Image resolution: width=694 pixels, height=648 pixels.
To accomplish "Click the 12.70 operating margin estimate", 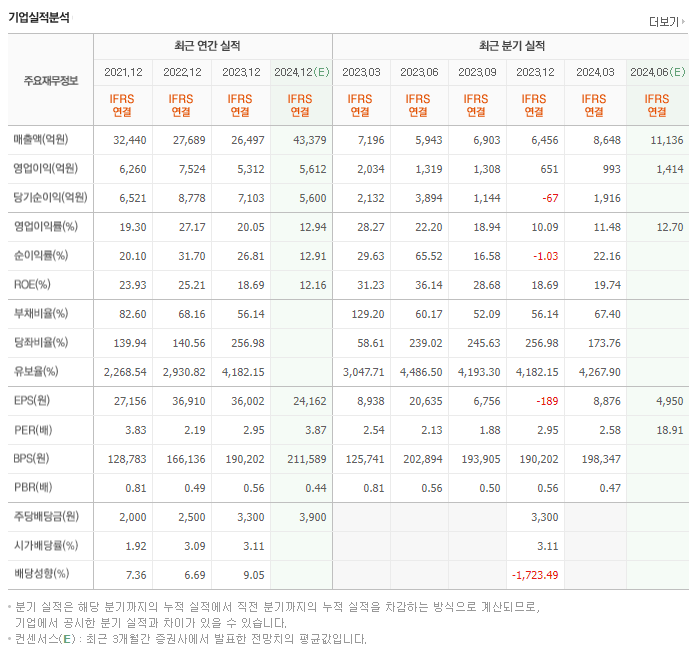I will pos(670,227).
